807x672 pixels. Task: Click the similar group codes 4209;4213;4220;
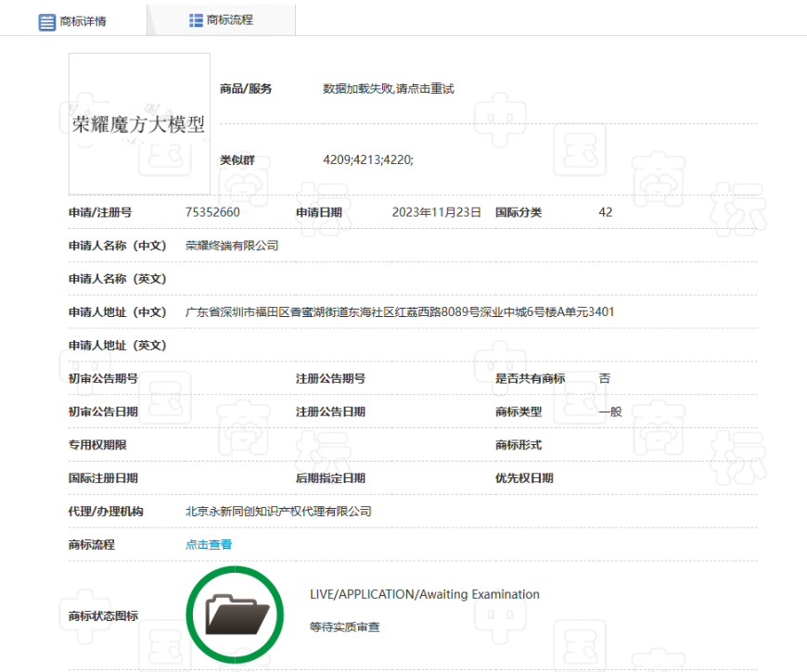pos(368,160)
